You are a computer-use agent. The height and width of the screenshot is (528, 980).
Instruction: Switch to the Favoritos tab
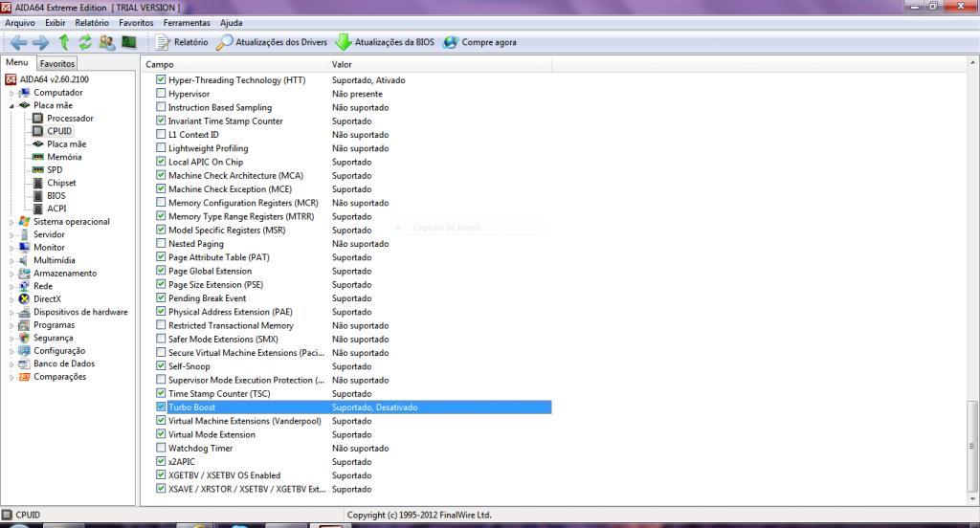pos(56,64)
